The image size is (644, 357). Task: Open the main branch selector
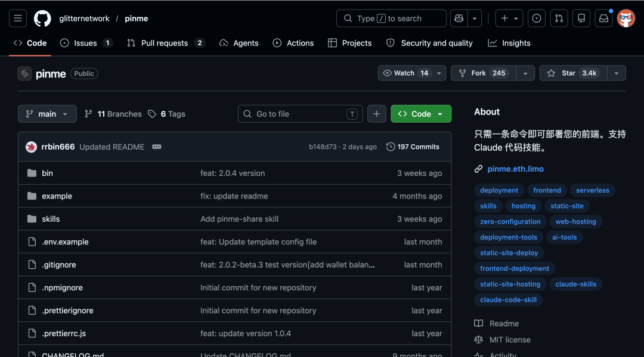[47, 114]
